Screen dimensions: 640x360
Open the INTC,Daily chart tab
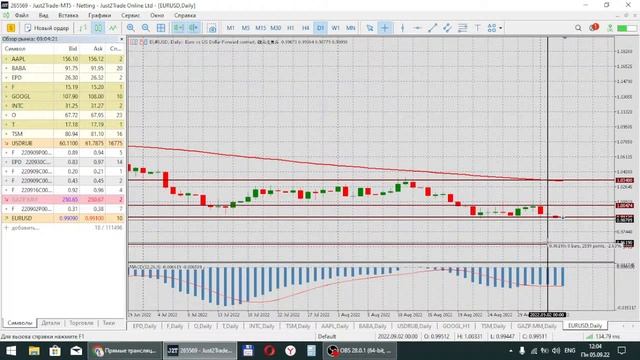click(x=262, y=326)
